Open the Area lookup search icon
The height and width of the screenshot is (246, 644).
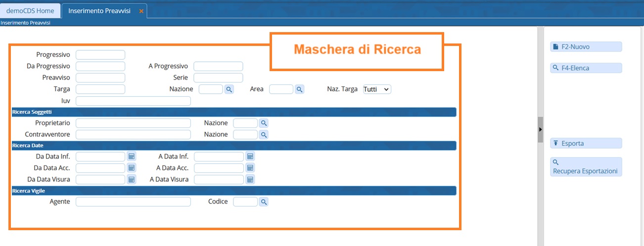coord(299,89)
